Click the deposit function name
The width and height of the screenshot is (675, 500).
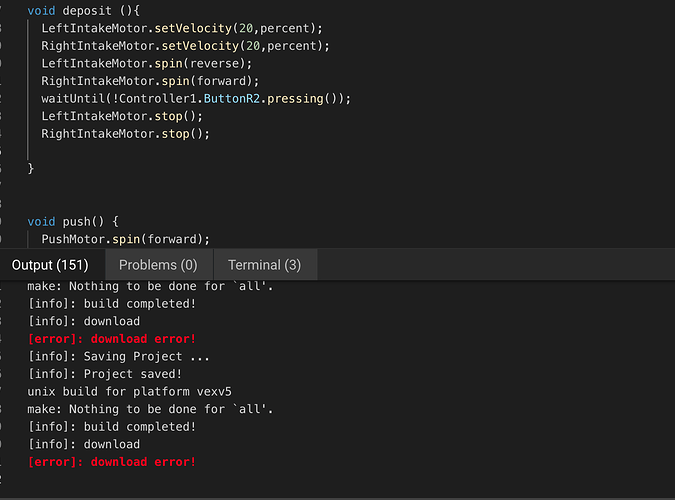87,11
